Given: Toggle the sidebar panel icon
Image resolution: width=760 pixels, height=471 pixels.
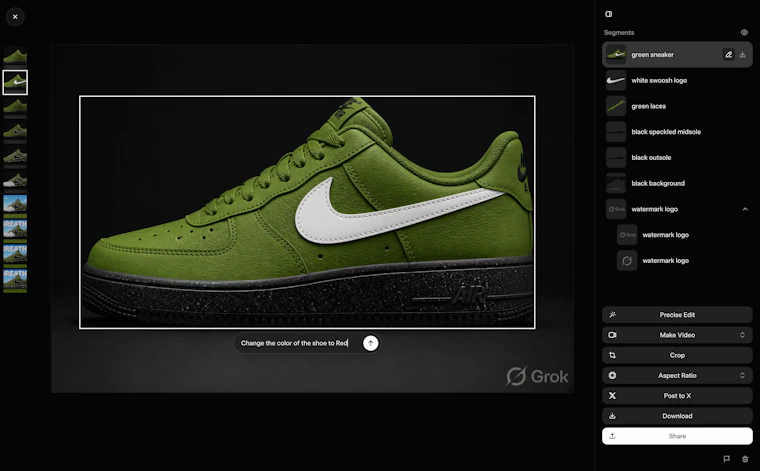Looking at the screenshot, I should pos(609,14).
